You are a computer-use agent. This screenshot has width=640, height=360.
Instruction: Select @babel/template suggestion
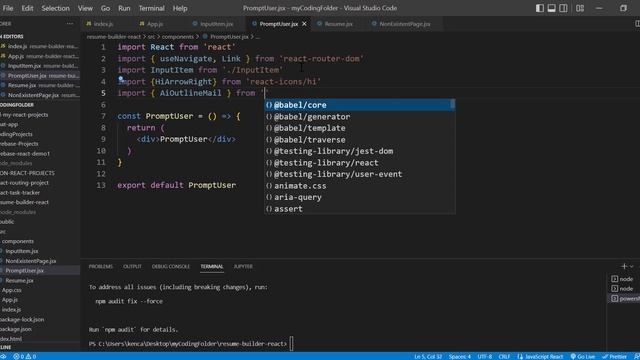360,128
